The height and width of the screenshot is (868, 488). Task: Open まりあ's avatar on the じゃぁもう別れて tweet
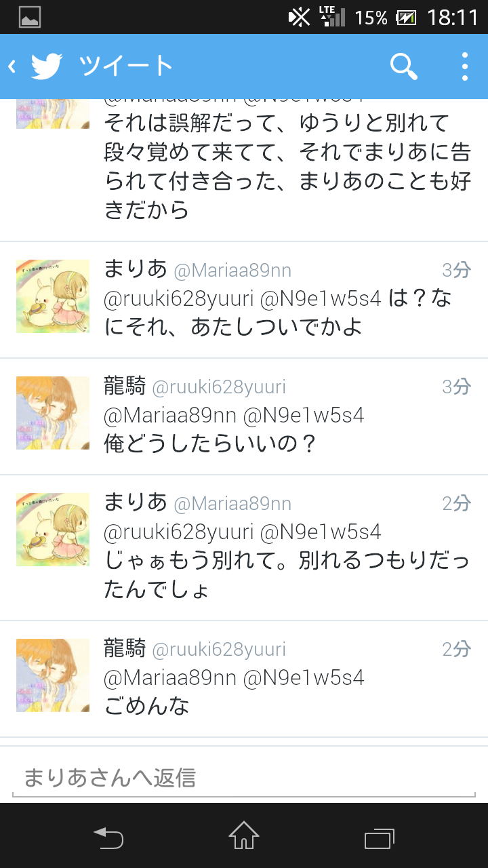pyautogui.click(x=53, y=530)
